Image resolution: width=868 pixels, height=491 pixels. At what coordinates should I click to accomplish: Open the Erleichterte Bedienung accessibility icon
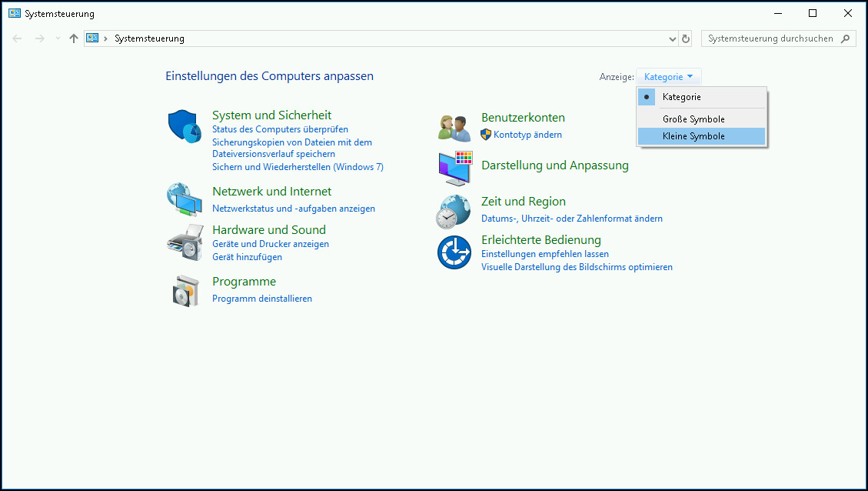point(454,252)
